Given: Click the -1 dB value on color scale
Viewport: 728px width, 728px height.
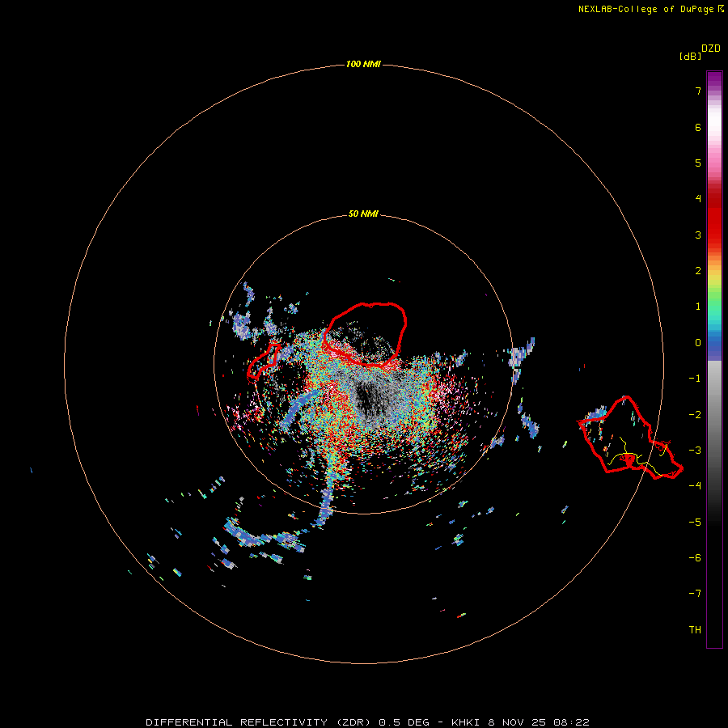Looking at the screenshot, I should [695, 379].
